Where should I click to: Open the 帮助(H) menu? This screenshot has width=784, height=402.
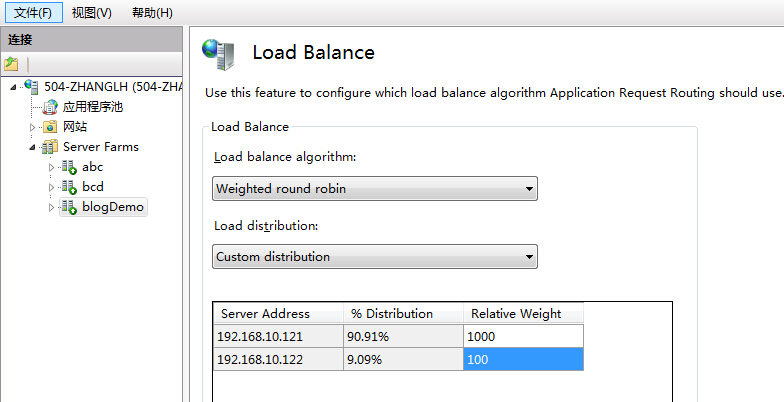point(152,12)
